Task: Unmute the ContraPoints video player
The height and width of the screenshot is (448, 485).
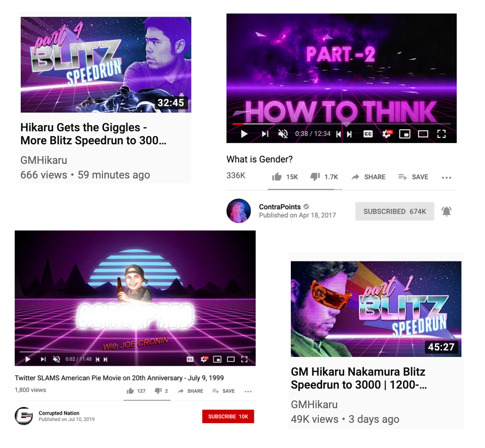Action: click(x=283, y=134)
